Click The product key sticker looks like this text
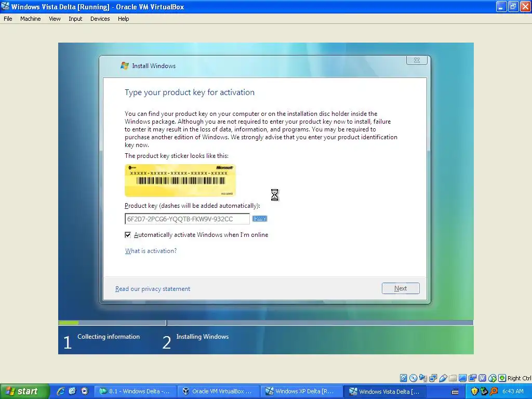The image size is (532, 399). 177,156
